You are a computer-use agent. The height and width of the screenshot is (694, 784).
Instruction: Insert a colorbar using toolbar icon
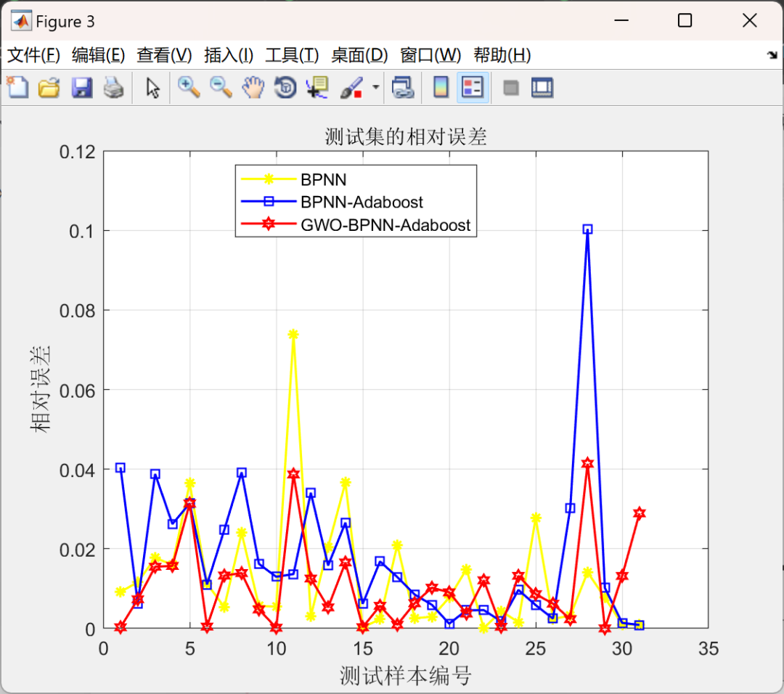coord(441,88)
